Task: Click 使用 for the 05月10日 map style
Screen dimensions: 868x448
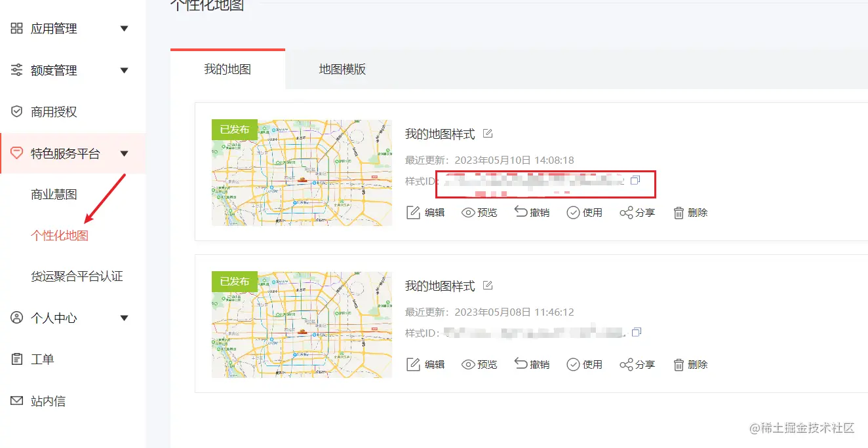Action: point(585,213)
